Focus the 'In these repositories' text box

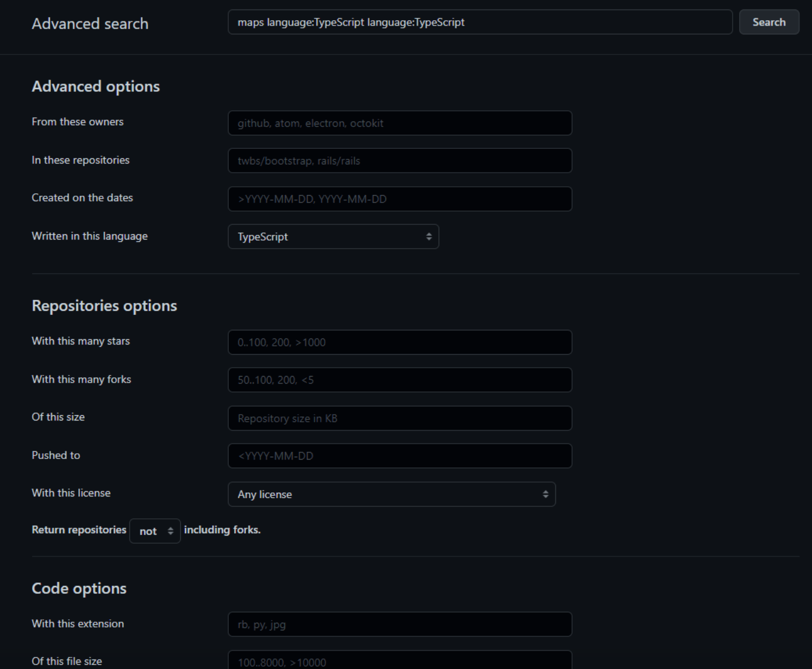tap(399, 161)
